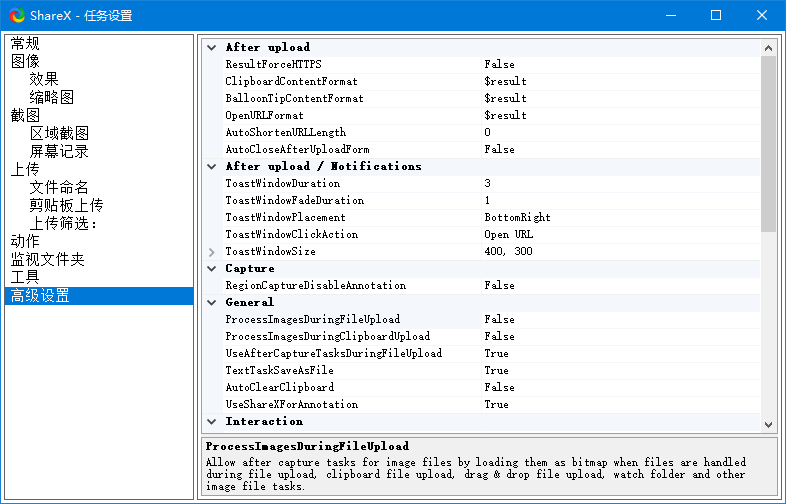The image size is (786, 504).
Task: Select the ToastWindowPlacement BottomRight value
Action: coord(621,218)
